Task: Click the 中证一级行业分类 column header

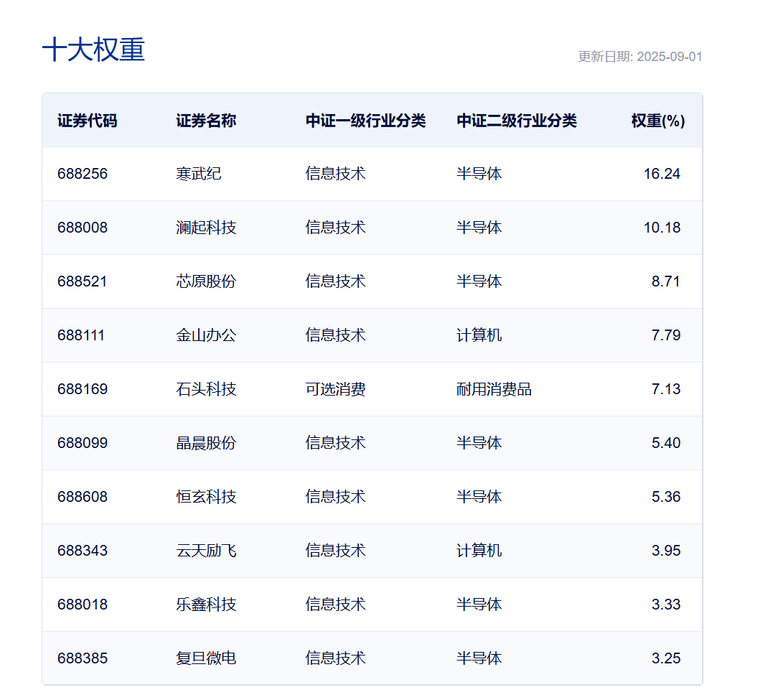Action: click(x=365, y=121)
